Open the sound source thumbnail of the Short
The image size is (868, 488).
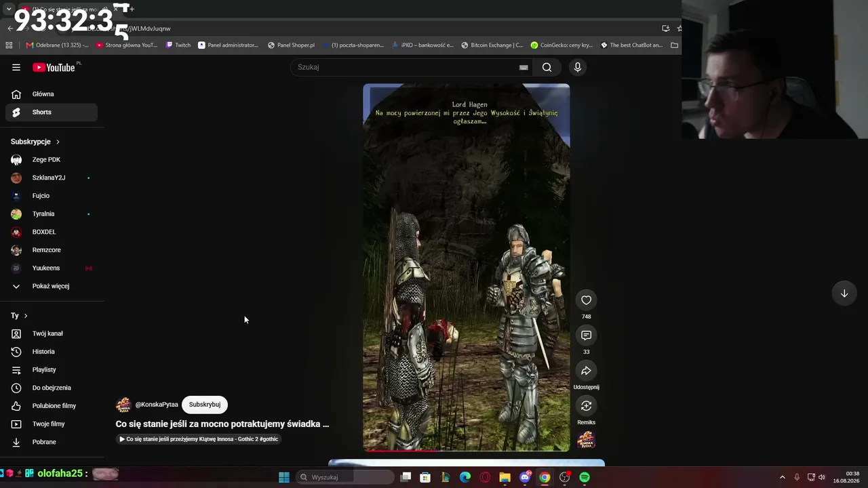(x=586, y=440)
